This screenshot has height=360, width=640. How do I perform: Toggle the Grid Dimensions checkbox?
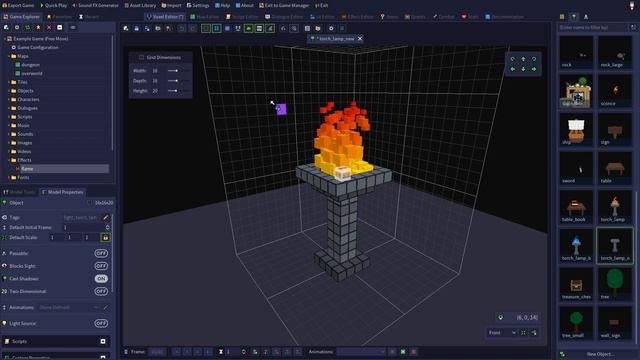[141, 57]
